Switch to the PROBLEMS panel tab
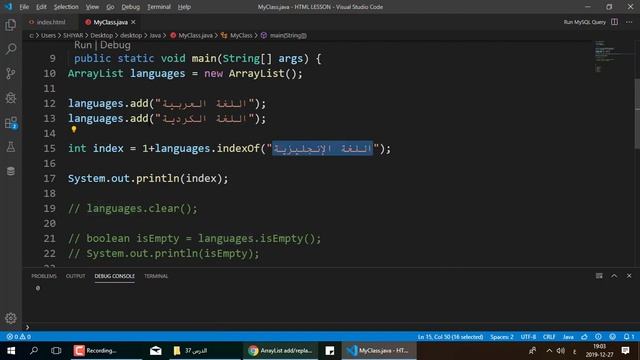The height and width of the screenshot is (360, 640). (44, 276)
